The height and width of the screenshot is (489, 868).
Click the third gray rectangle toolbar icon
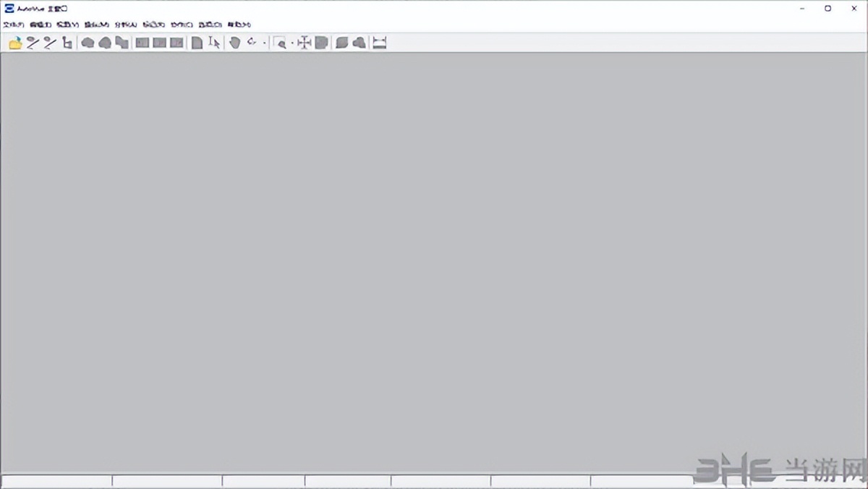[176, 43]
